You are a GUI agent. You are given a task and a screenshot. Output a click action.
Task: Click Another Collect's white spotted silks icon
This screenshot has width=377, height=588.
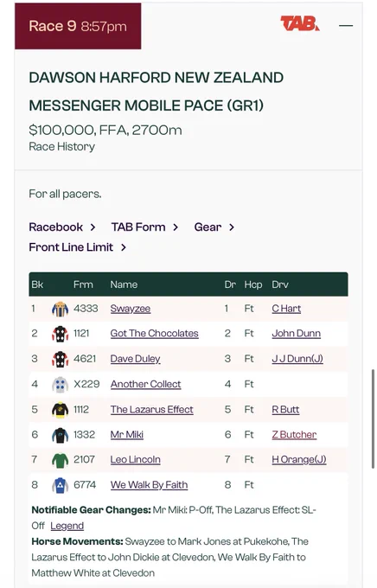coord(60,385)
